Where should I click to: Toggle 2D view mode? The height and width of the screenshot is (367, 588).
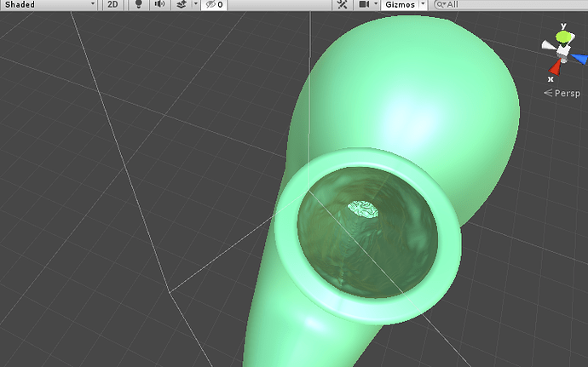(112, 4)
